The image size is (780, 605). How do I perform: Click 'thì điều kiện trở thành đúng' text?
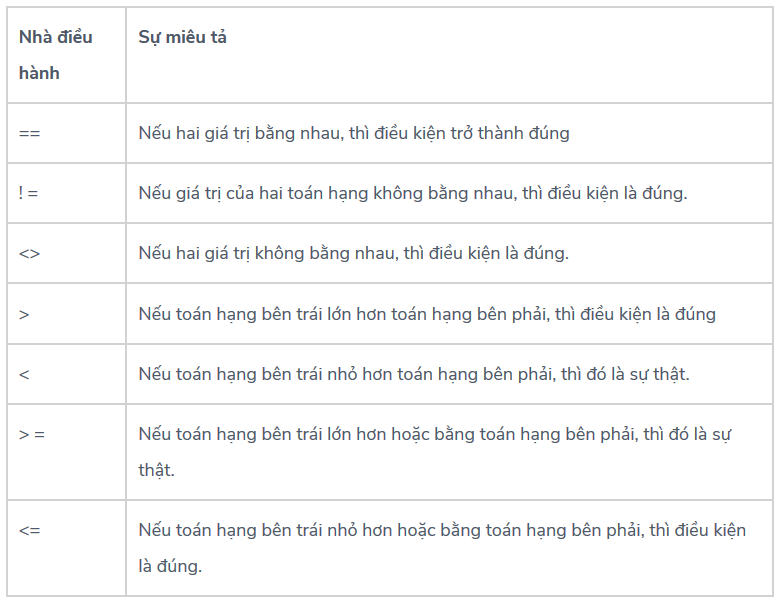coord(459,133)
